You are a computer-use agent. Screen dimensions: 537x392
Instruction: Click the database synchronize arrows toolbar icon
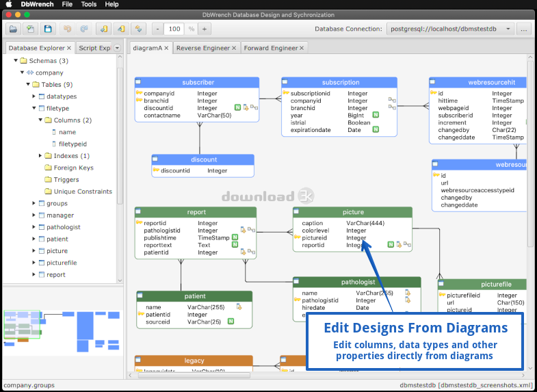[x=138, y=29]
